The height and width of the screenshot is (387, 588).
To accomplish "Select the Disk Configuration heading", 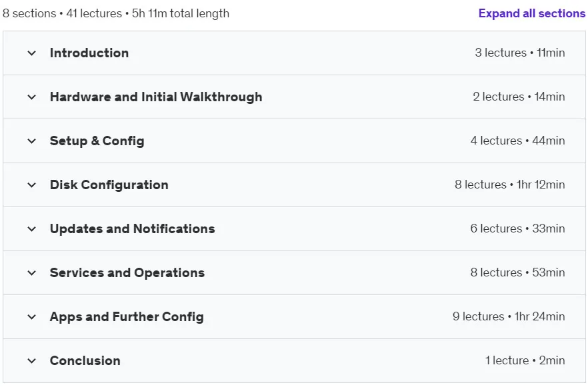I will [109, 185].
